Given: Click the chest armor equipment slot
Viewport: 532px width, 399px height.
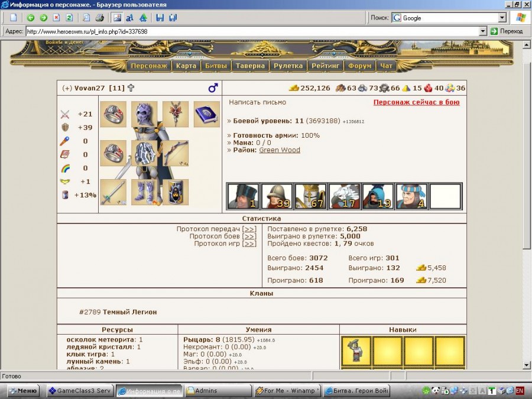Looking at the screenshot, I should (x=144, y=153).
